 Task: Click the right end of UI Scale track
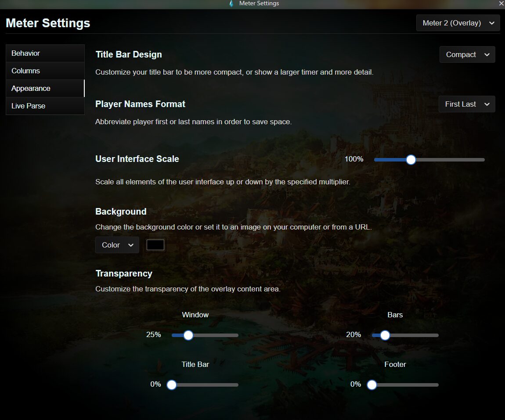point(482,160)
